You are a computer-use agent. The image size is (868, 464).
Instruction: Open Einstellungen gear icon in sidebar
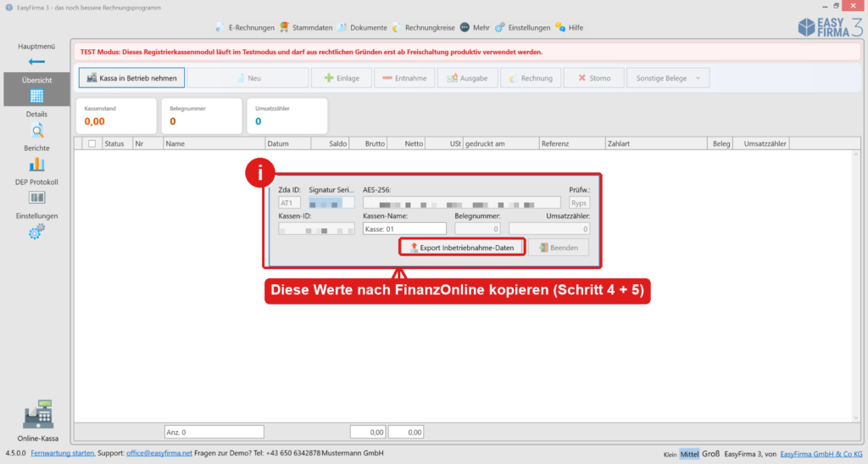point(37,232)
